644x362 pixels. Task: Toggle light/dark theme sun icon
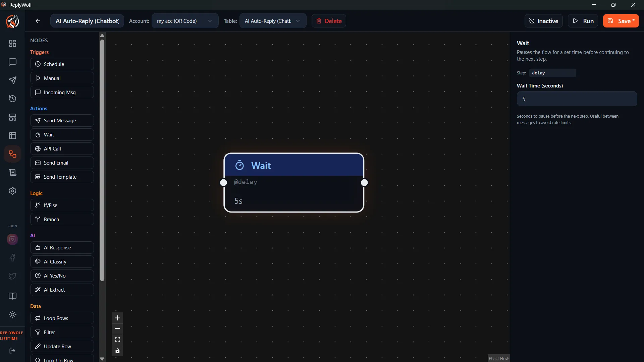[12, 315]
